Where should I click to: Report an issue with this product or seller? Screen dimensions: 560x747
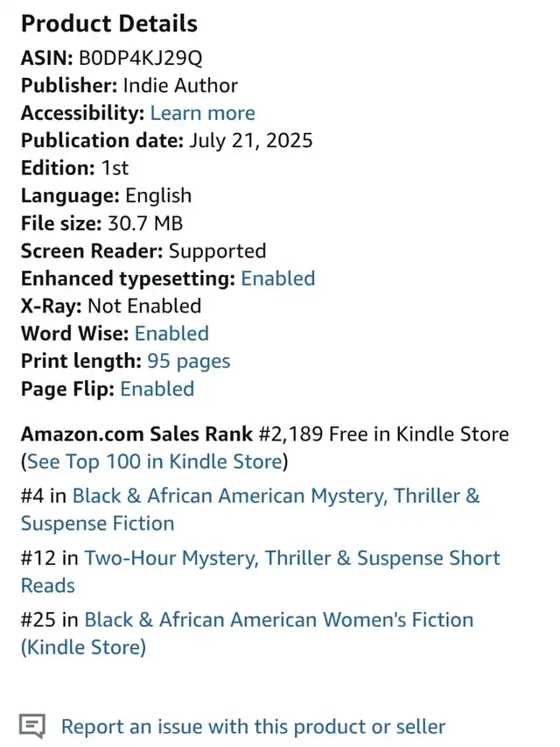[254, 727]
